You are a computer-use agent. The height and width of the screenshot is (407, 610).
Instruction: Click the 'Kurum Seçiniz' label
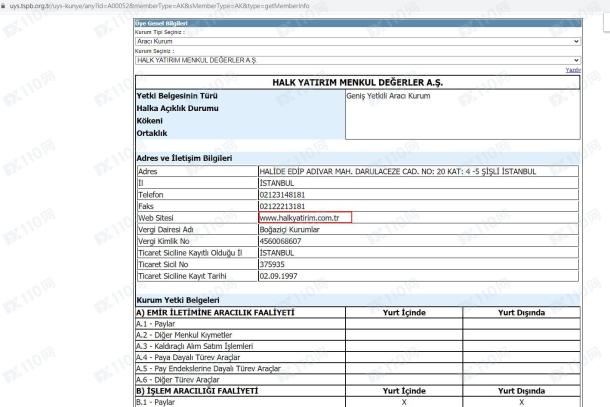pyautogui.click(x=154, y=51)
